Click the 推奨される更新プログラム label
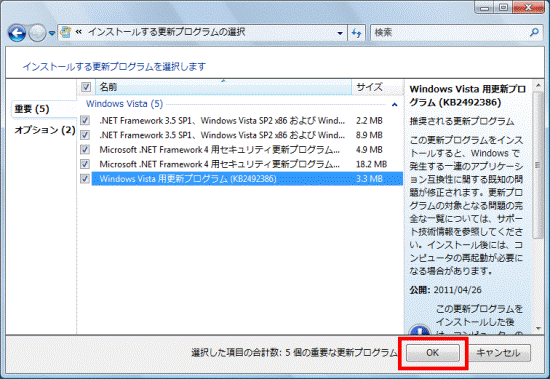Image resolution: width=550 pixels, height=379 pixels. tap(462, 121)
